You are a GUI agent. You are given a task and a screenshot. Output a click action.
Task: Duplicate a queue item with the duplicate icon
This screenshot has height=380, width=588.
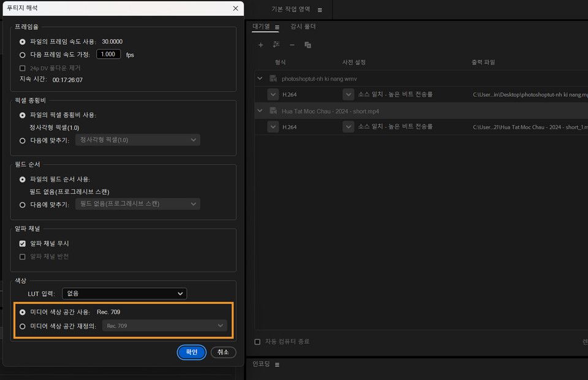click(x=308, y=45)
